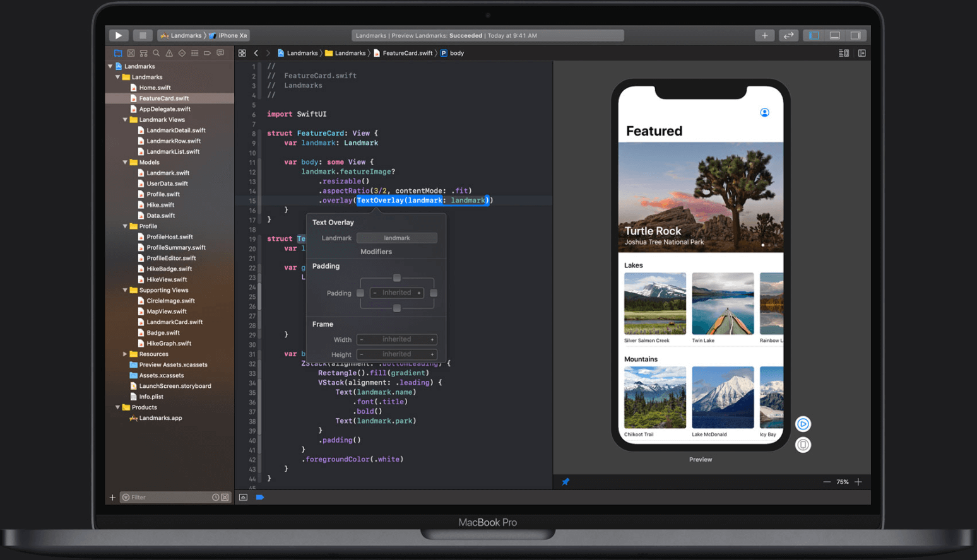Open LandmarkDetail.swift in project navigator
The width and height of the screenshot is (977, 560).
click(x=175, y=131)
